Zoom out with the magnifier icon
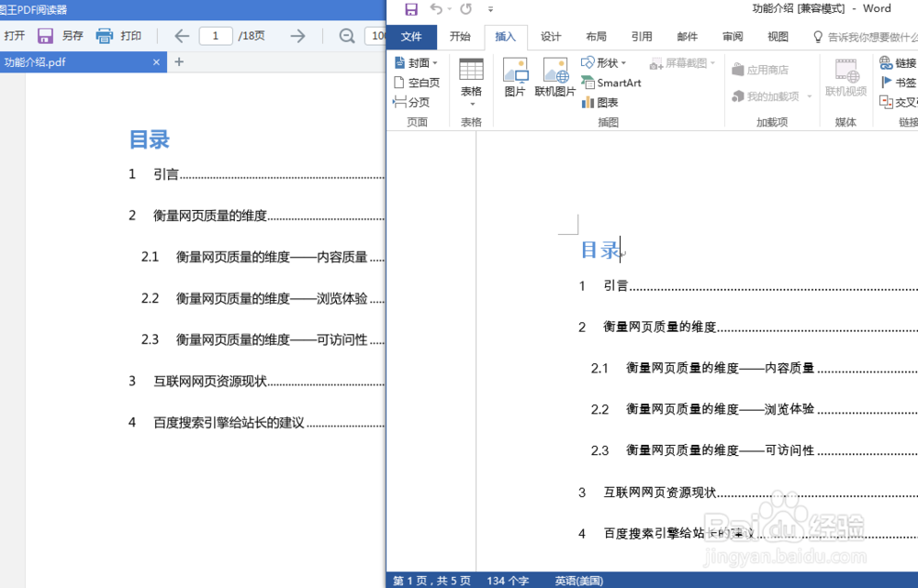The height and width of the screenshot is (588, 918). pos(348,36)
